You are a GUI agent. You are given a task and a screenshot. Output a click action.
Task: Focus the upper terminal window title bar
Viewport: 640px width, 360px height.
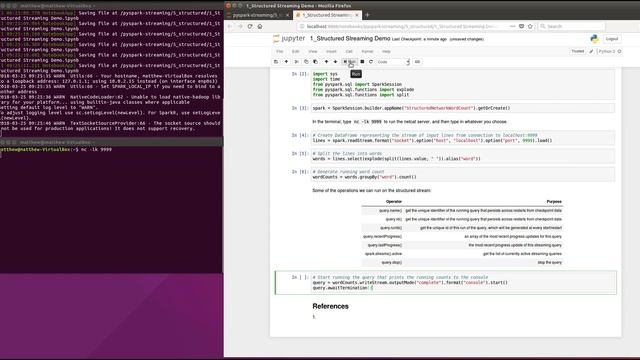111,6
